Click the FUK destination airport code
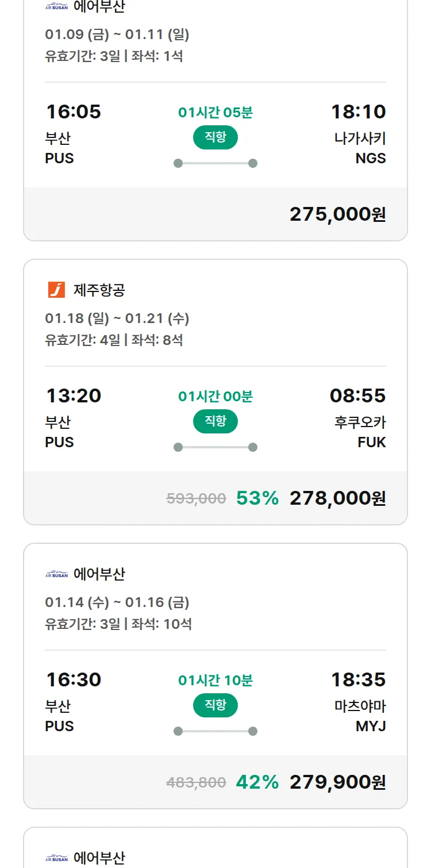The width and height of the screenshot is (431, 868). [371, 442]
